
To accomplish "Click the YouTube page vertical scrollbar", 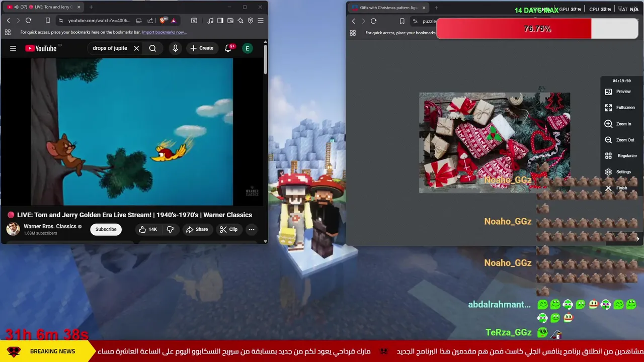I will 265,60.
